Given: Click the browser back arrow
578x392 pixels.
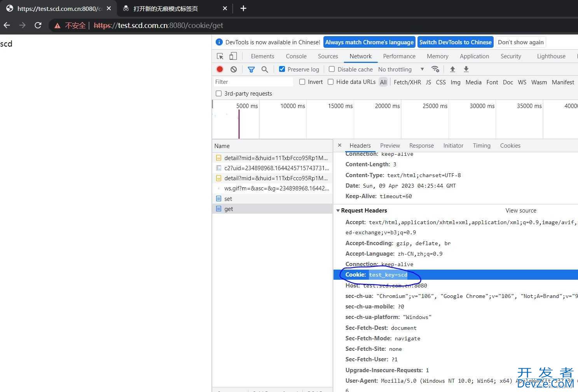Looking at the screenshot, I should [x=7, y=25].
